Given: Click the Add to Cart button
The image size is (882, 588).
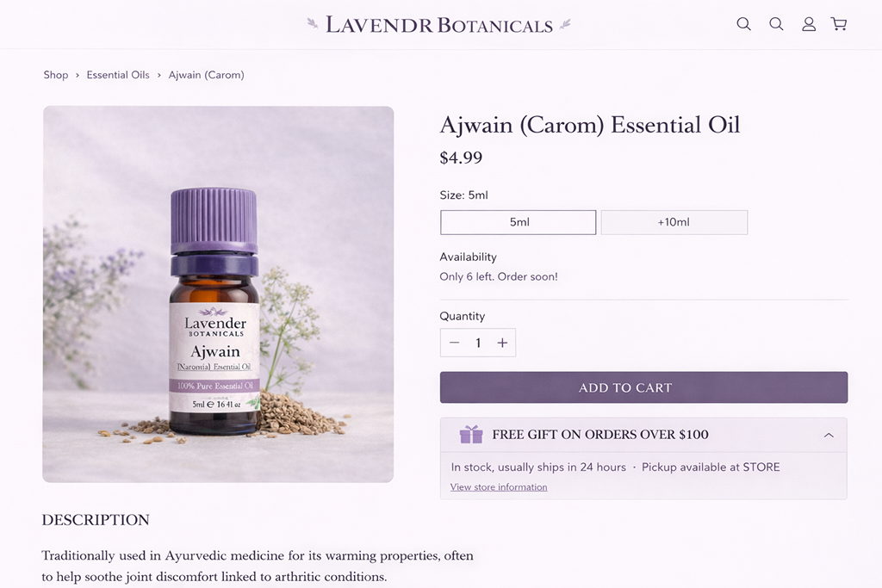Looking at the screenshot, I should click(643, 387).
